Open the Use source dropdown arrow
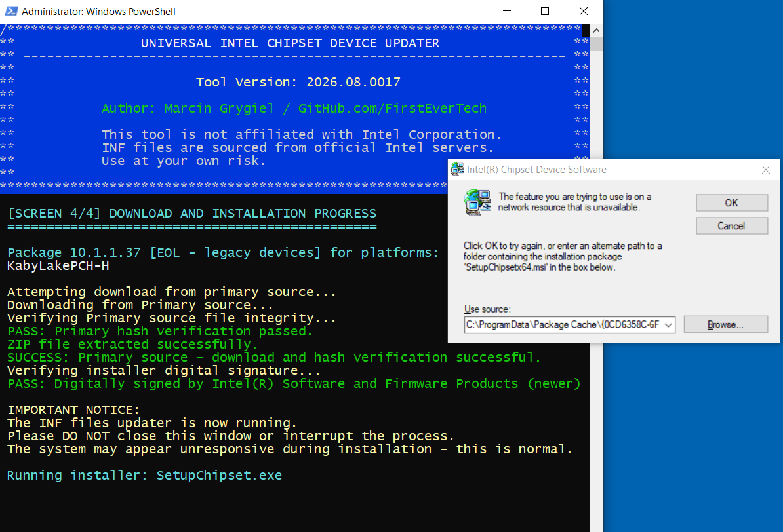The height and width of the screenshot is (532, 783). click(x=668, y=325)
